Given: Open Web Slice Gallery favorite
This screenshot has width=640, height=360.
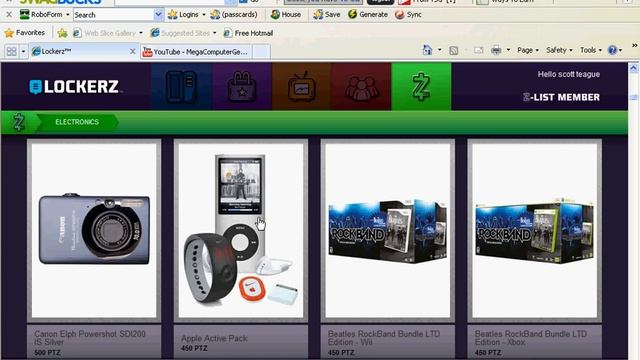Looking at the screenshot, I should click(x=104, y=33).
